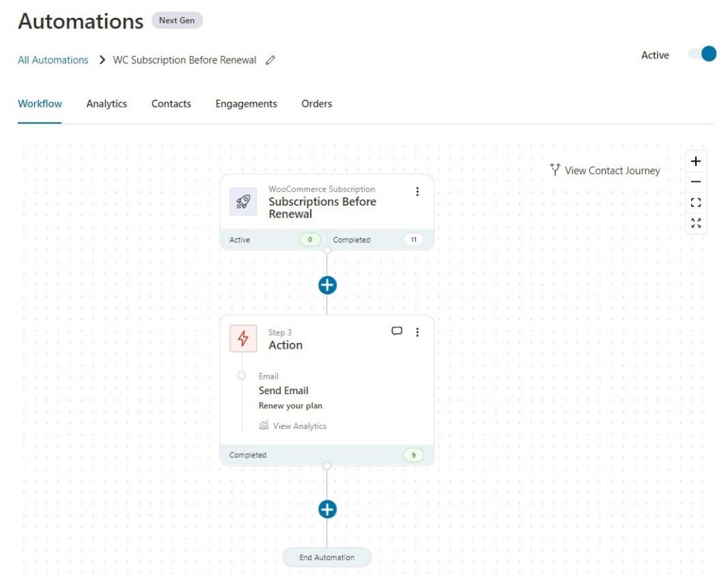Open the Contacts tab
The height and width of the screenshot is (582, 728).
(x=171, y=104)
